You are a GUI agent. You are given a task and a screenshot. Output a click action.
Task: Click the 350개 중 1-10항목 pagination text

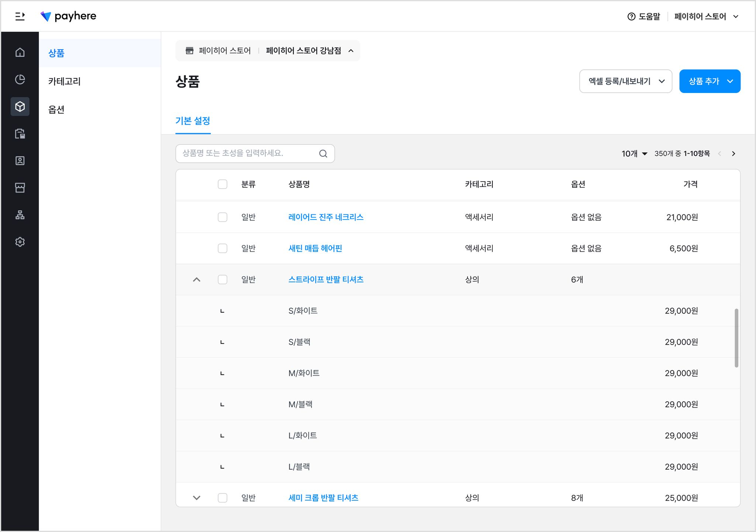point(682,153)
